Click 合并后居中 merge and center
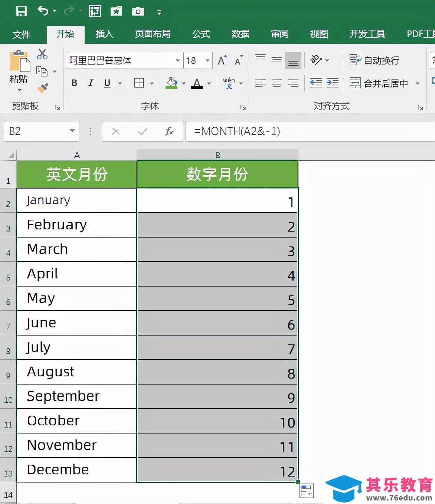435x504 pixels. point(379,83)
